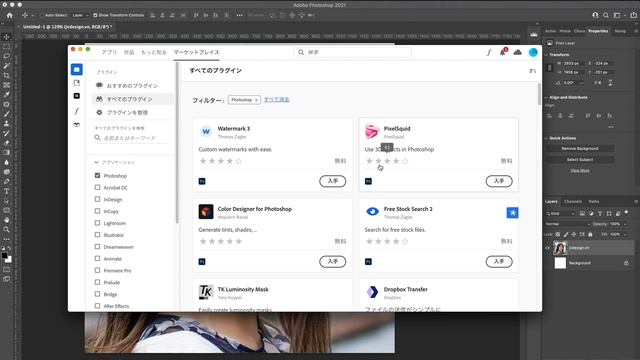Open cloud sync status icon

pyautogui.click(x=518, y=52)
